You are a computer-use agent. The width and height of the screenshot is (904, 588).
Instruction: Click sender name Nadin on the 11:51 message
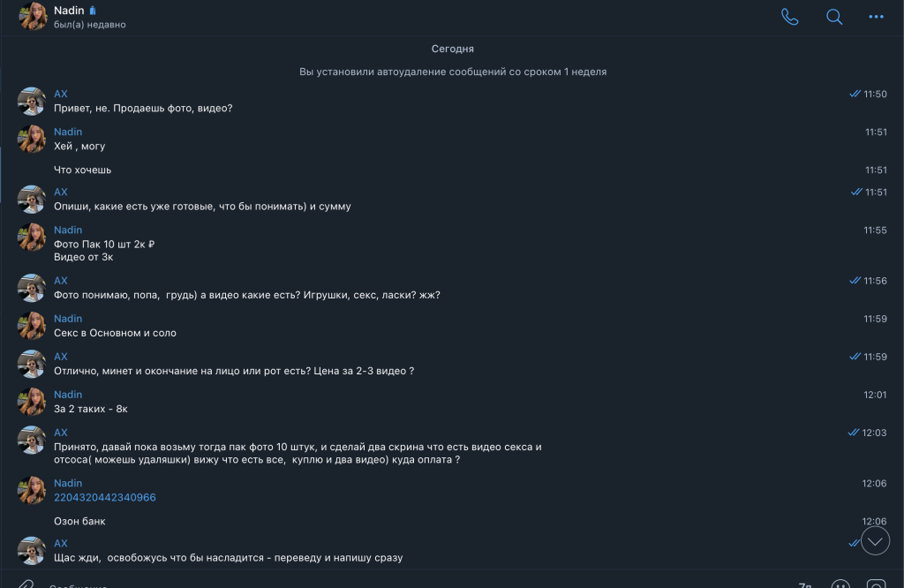tap(68, 132)
